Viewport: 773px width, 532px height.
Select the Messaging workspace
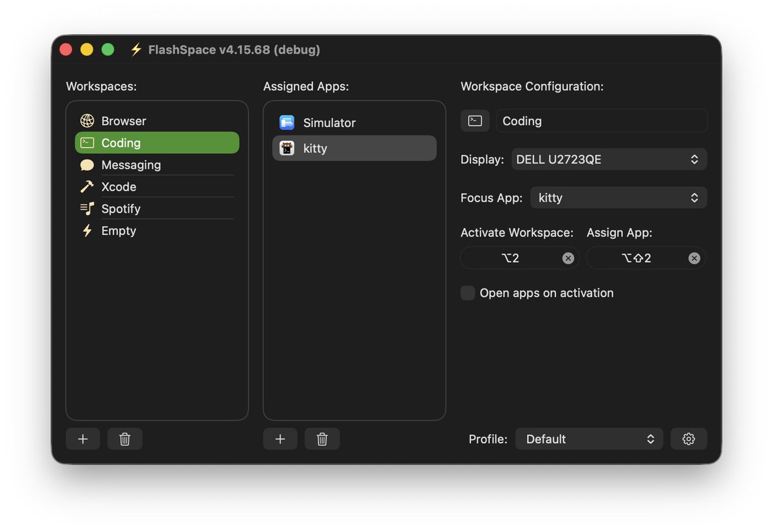[157, 165]
